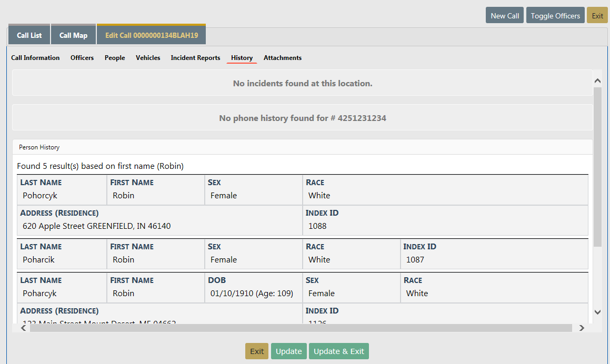The height and width of the screenshot is (364, 610).
Task: Open the People section
Action: click(115, 58)
